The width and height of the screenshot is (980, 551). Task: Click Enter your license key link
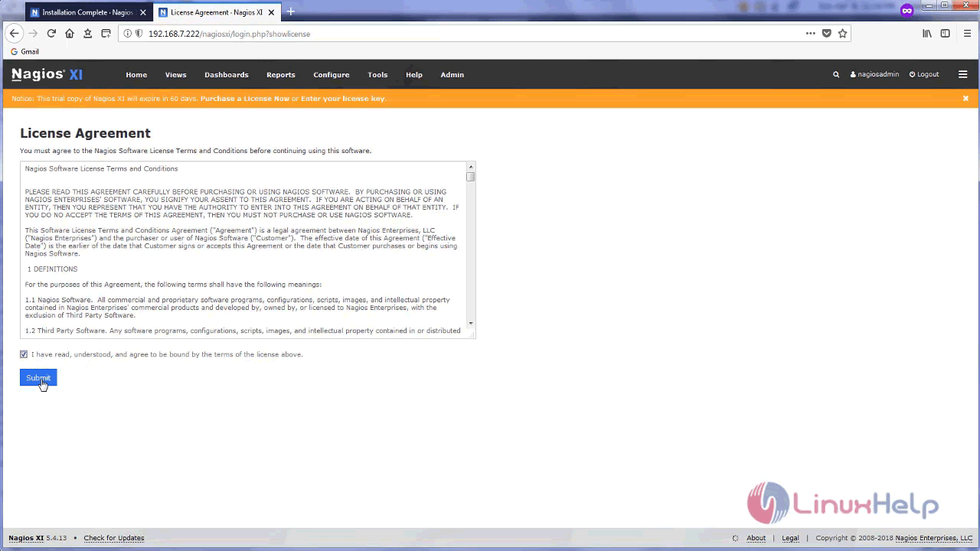click(x=342, y=99)
